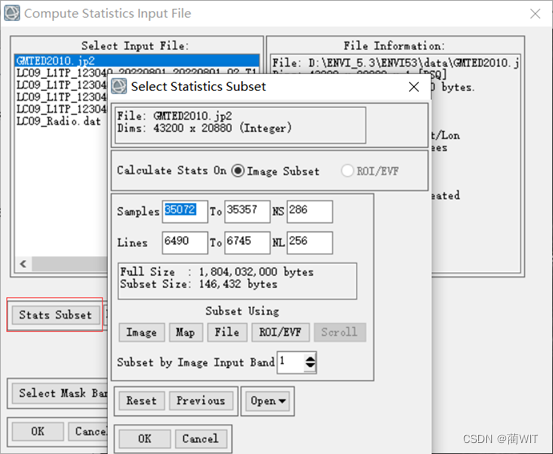Image resolution: width=553 pixels, height=454 pixels.
Task: Select the ROI/EVF radio option
Action: pyautogui.click(x=347, y=171)
